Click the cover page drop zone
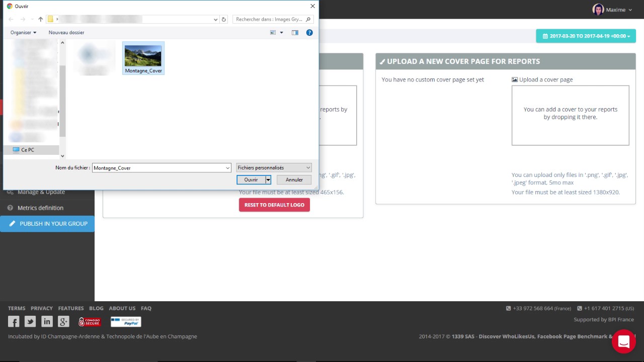The height and width of the screenshot is (362, 644). pyautogui.click(x=571, y=115)
